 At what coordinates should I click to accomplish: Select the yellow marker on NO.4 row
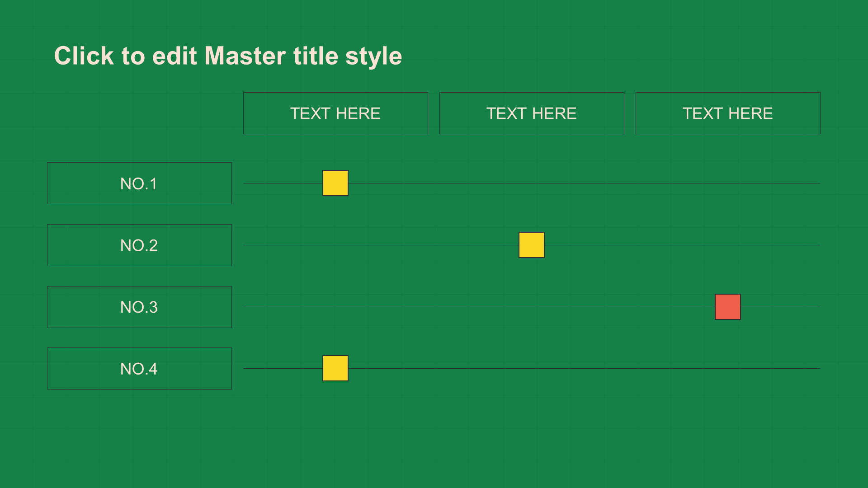(335, 367)
